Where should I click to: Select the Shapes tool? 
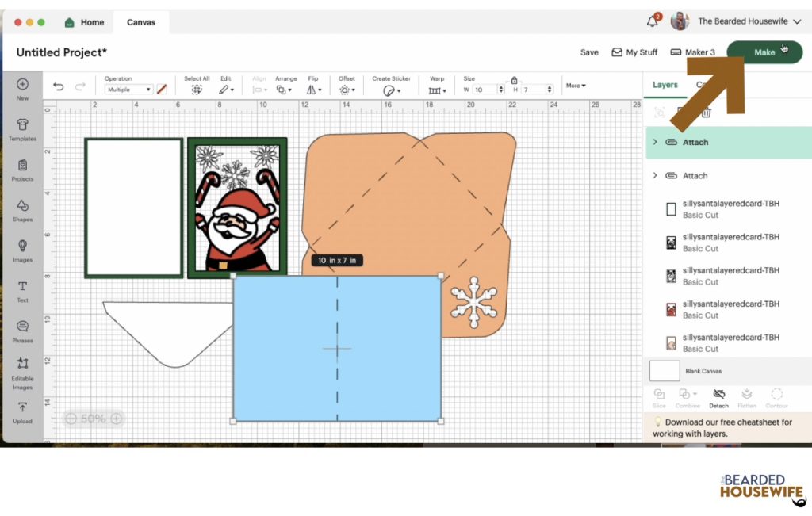pyautogui.click(x=22, y=208)
